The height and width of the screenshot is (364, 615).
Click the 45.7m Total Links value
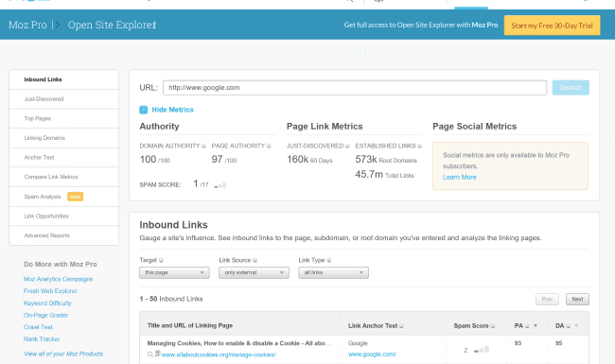click(384, 175)
